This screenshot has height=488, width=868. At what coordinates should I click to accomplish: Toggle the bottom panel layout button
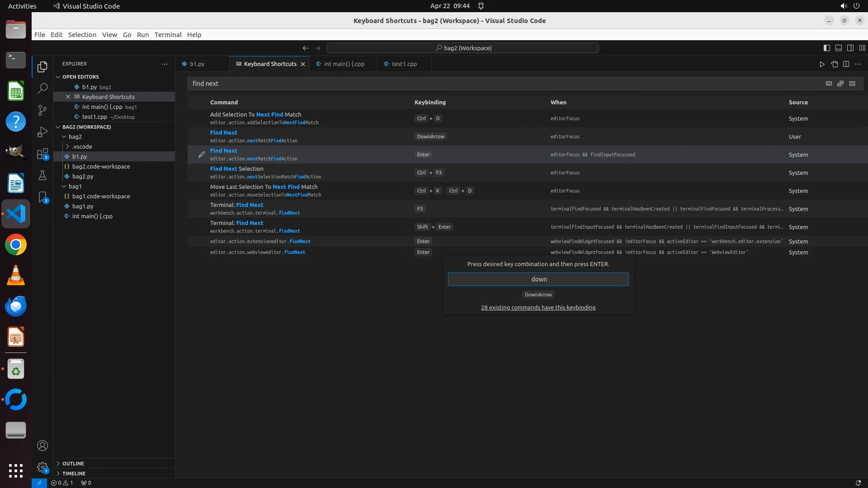click(838, 48)
